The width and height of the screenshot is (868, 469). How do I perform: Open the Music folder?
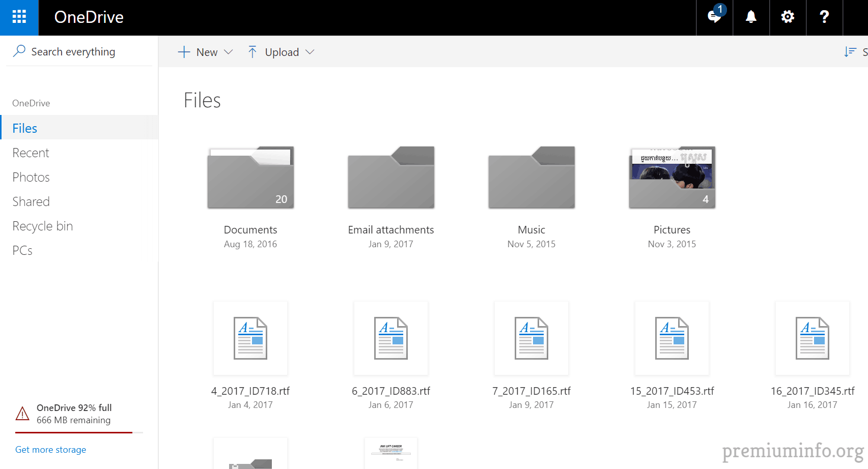(531, 178)
